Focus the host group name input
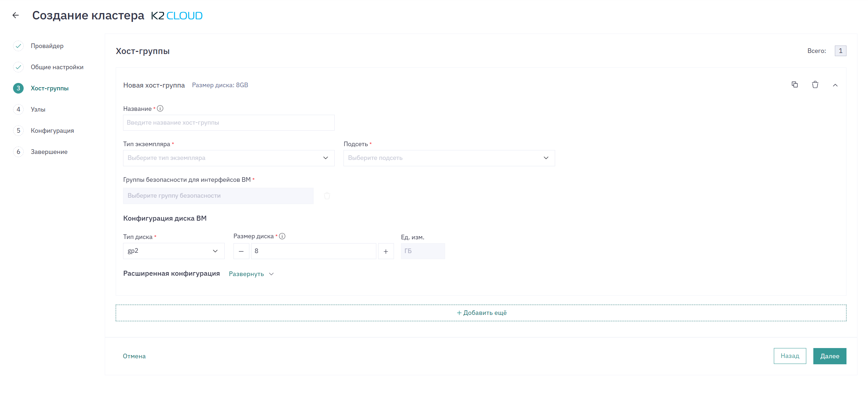 pos(229,122)
